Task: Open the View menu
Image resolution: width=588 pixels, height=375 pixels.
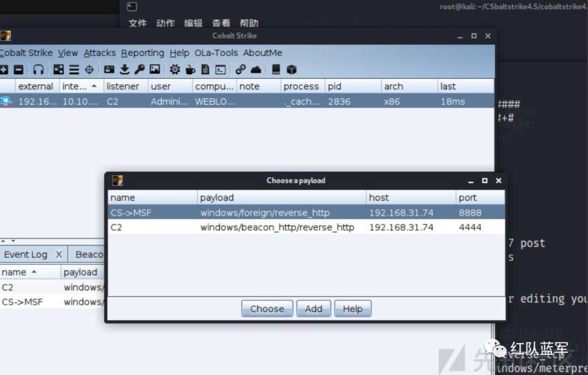Action: 68,53
